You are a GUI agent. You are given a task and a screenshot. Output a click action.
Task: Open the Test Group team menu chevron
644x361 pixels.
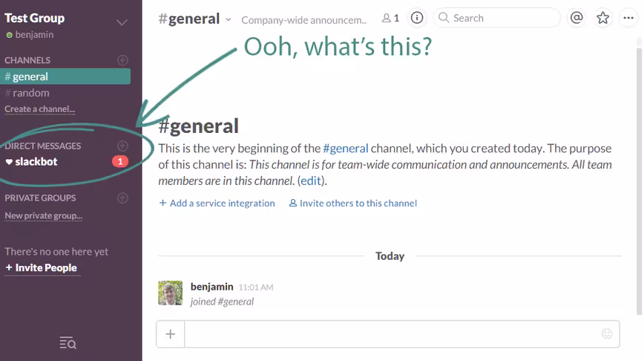(x=122, y=22)
